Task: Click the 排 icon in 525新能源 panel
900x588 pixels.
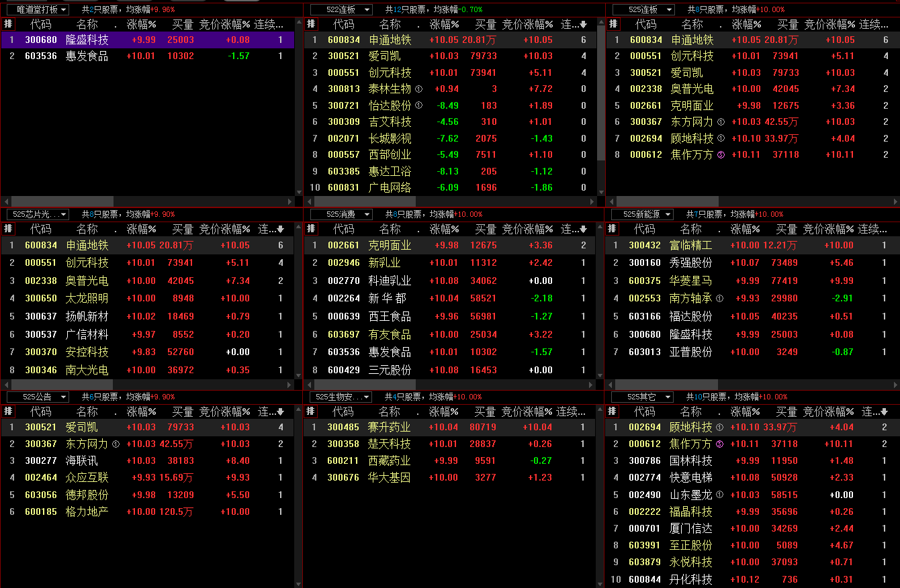Action: (613, 229)
